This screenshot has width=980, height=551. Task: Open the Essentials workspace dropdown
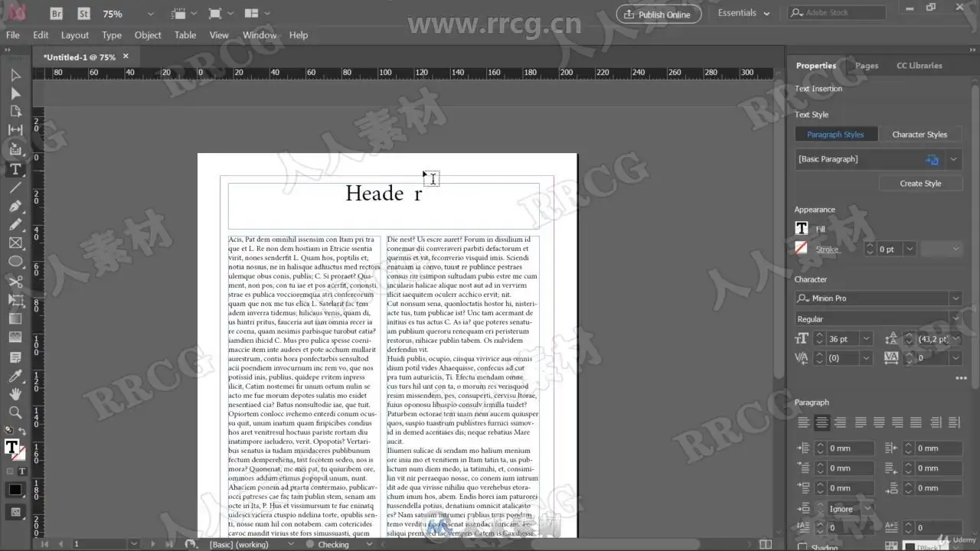(x=744, y=13)
